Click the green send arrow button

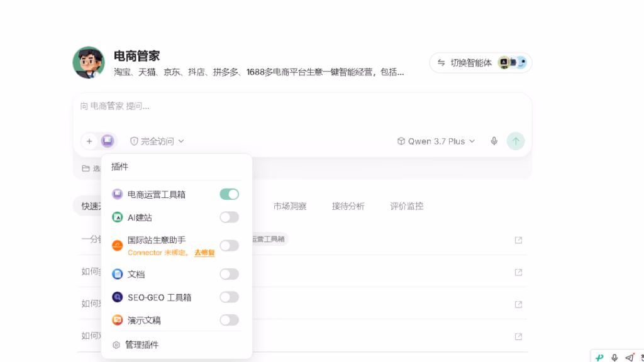click(516, 141)
